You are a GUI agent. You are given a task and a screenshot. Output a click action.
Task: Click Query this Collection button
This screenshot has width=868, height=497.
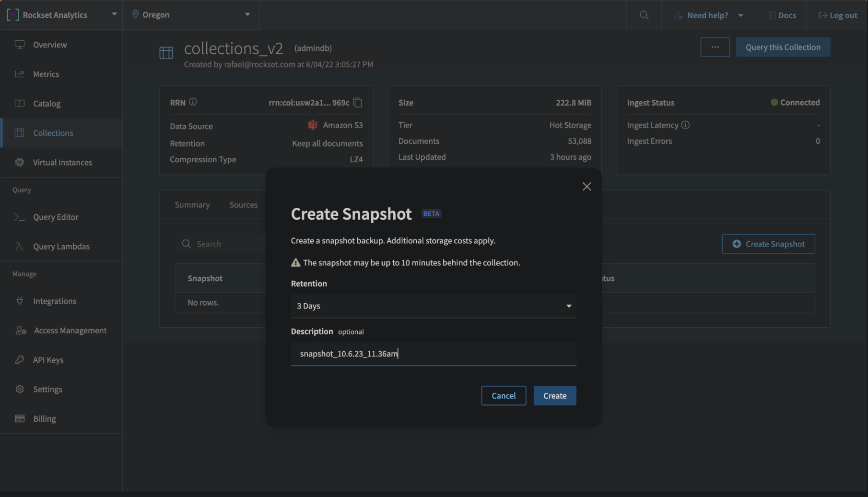(x=783, y=47)
